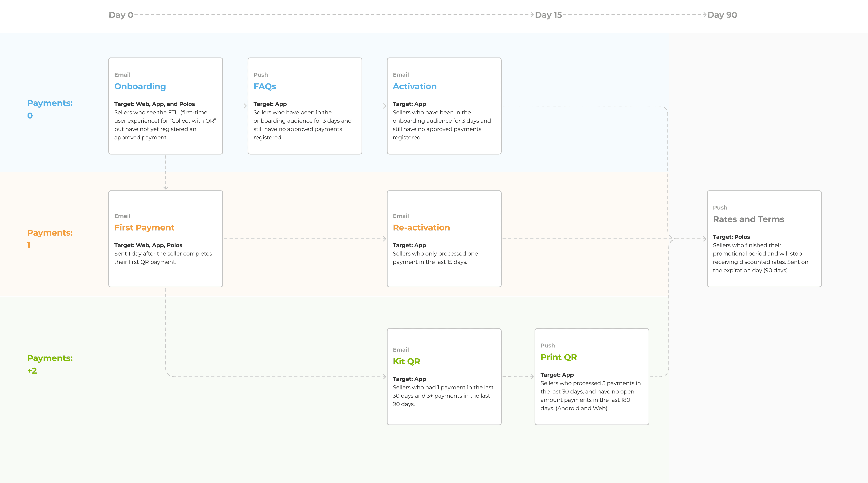868x483 pixels.
Task: Click arrow pointing into Re-activation card
Action: click(384, 239)
